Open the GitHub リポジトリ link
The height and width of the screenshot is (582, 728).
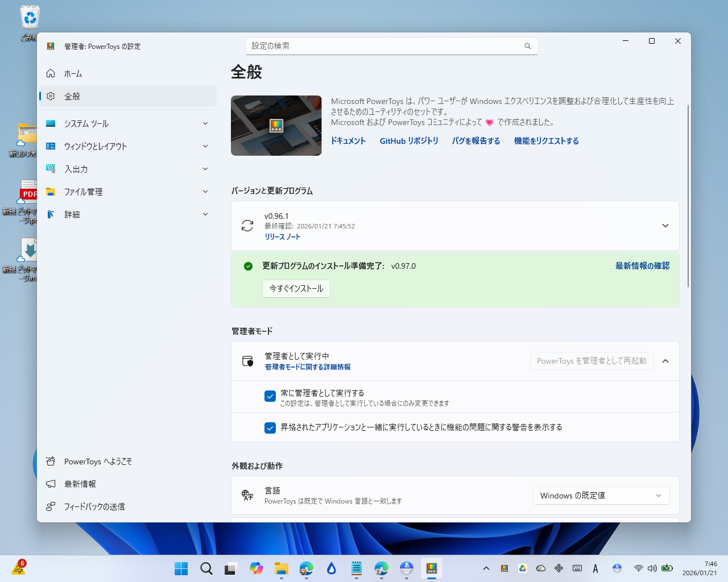pos(409,141)
